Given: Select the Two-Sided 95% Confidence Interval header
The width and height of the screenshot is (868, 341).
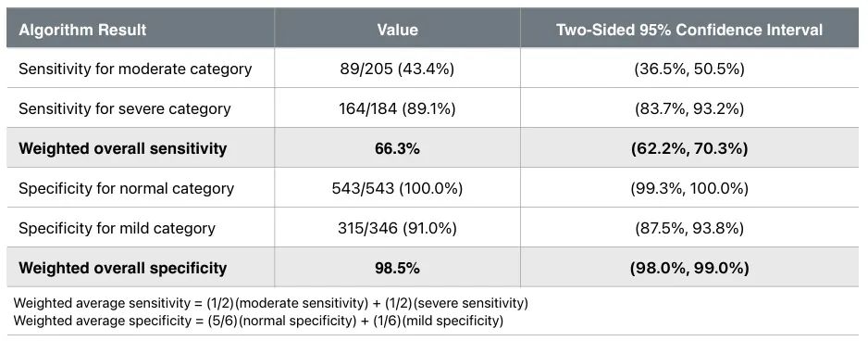Looking at the screenshot, I should [x=689, y=30].
